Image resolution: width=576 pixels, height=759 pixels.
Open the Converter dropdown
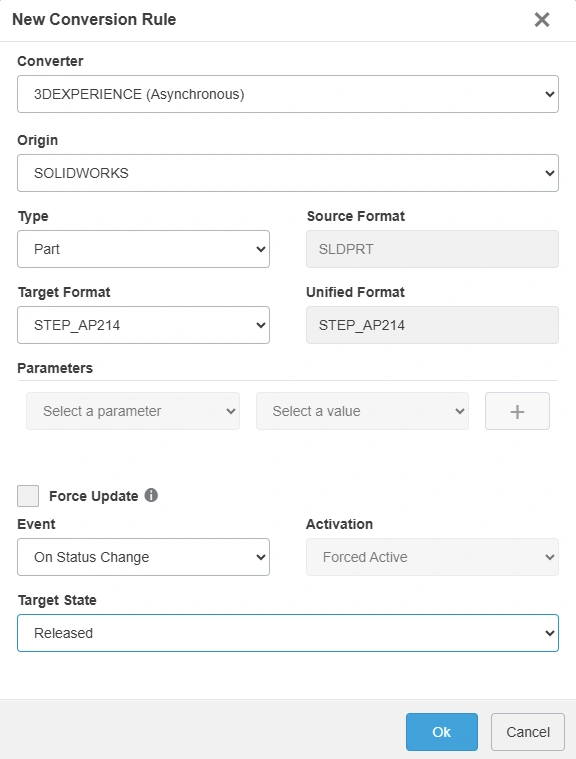[x=288, y=94]
